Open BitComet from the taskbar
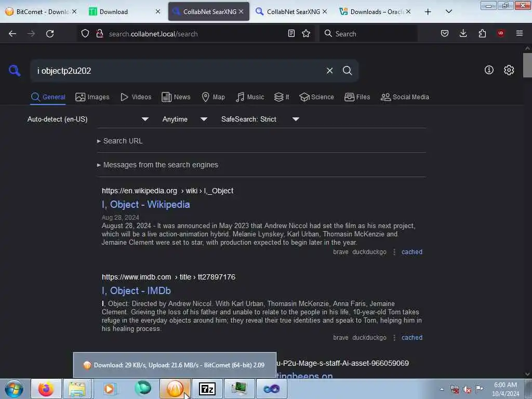 (175, 389)
